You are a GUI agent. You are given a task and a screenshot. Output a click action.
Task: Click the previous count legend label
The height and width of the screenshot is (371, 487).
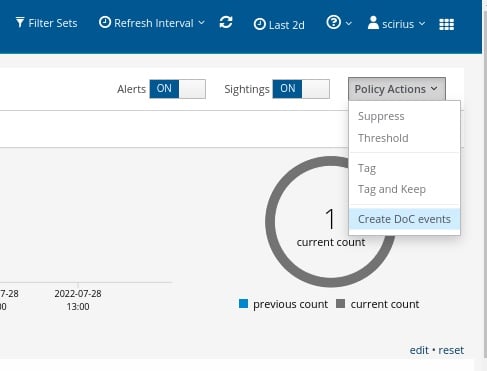(290, 304)
